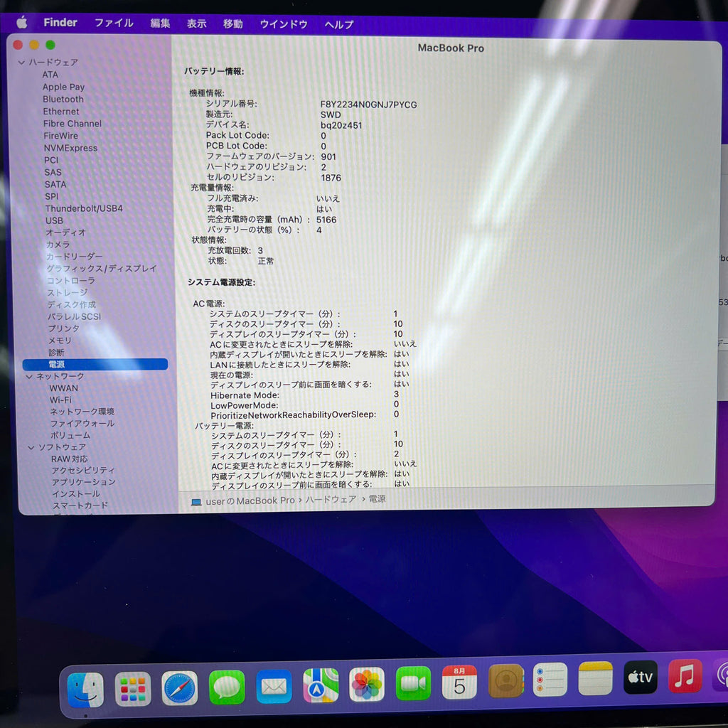Open the Finder menu
This screenshot has width=728, height=728.
click(x=60, y=22)
